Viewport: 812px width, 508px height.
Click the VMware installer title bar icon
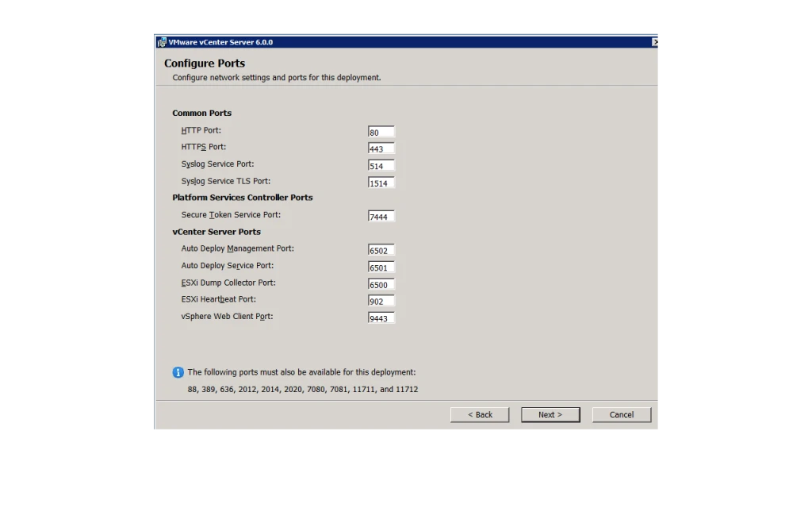[162, 43]
